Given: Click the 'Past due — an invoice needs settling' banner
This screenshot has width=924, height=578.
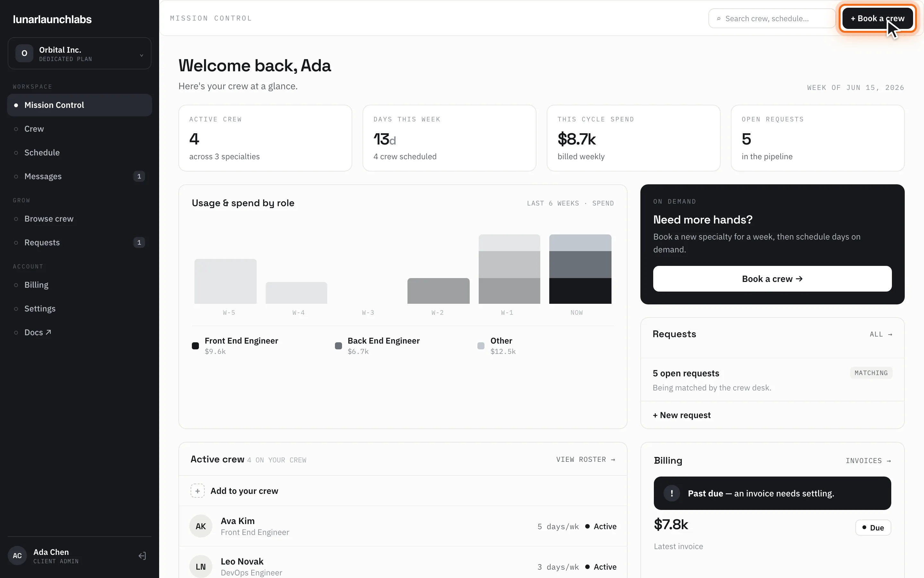Looking at the screenshot, I should tap(772, 493).
